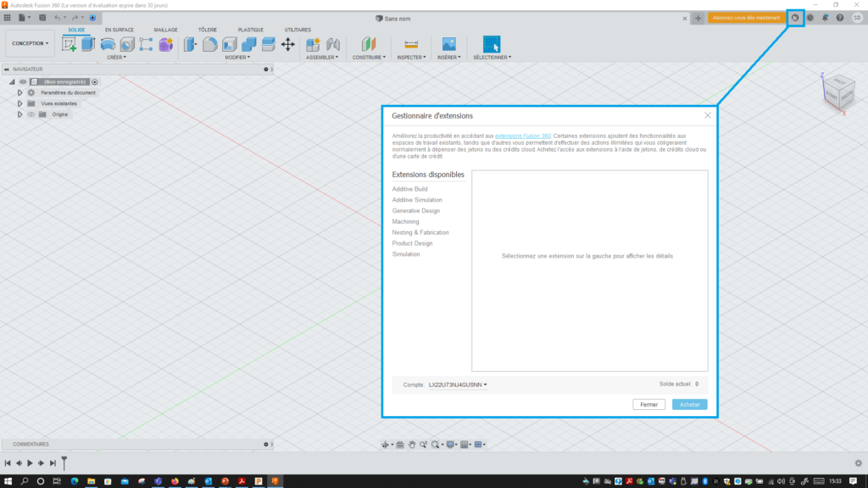Open the extensions Fusion 360 hyperlink
The height and width of the screenshot is (488, 868).
tap(523, 136)
